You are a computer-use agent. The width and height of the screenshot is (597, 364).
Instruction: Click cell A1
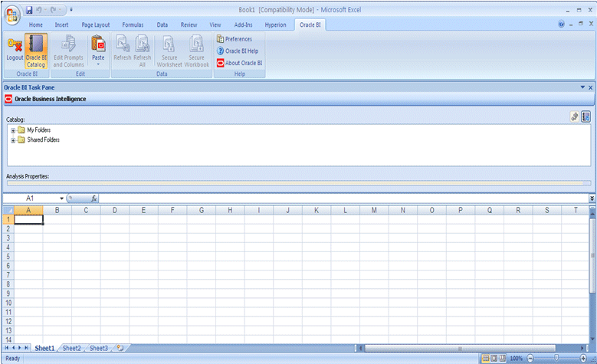[x=28, y=220]
